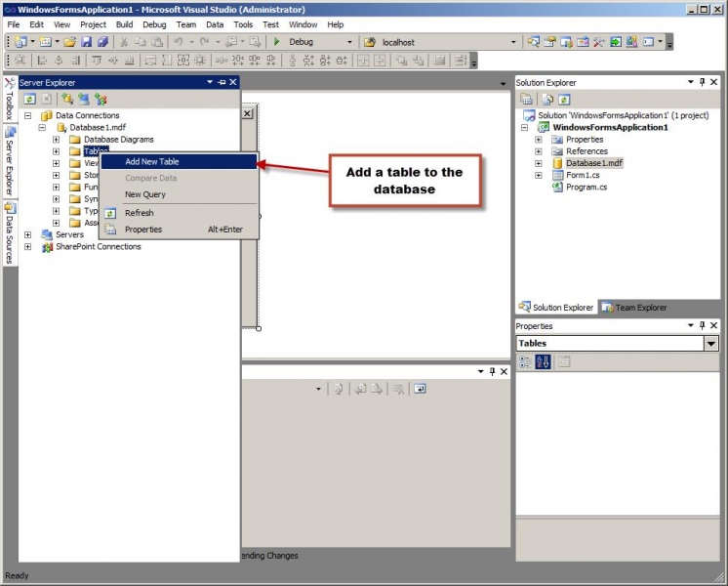Switch to the Solution Explorer bottom tab
This screenshot has width=728, height=586.
[x=556, y=308]
